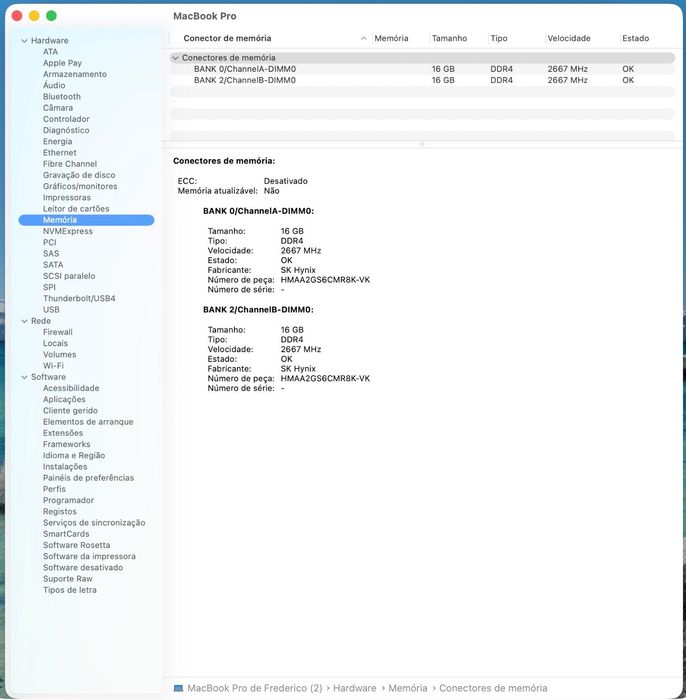Select Software desativado entry

coord(83,567)
